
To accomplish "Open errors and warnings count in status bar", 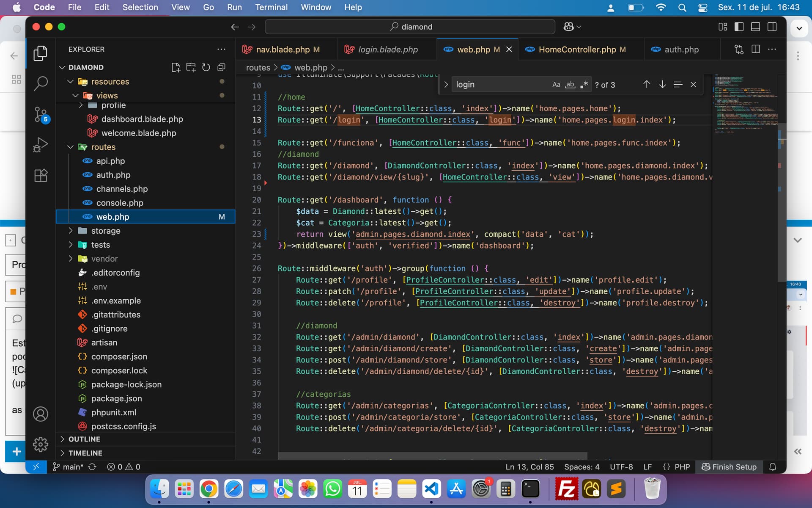I will tap(123, 467).
